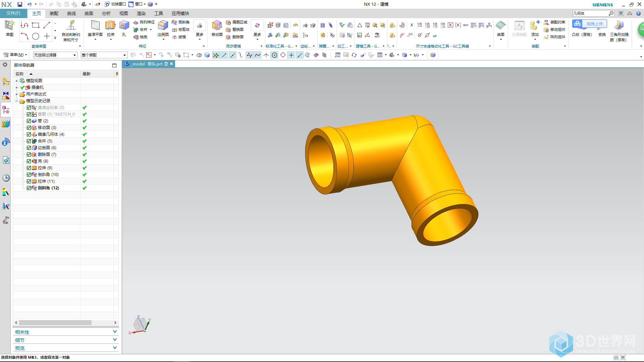Switch to the 曲线 ribbon tab
The width and height of the screenshot is (644, 362).
(x=71, y=13)
